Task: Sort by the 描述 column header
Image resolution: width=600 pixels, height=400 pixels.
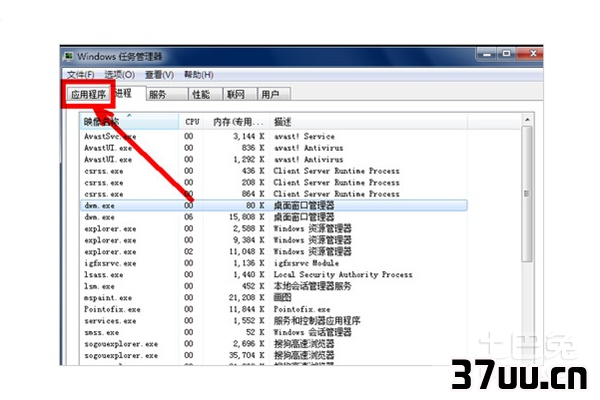Action: [369, 122]
